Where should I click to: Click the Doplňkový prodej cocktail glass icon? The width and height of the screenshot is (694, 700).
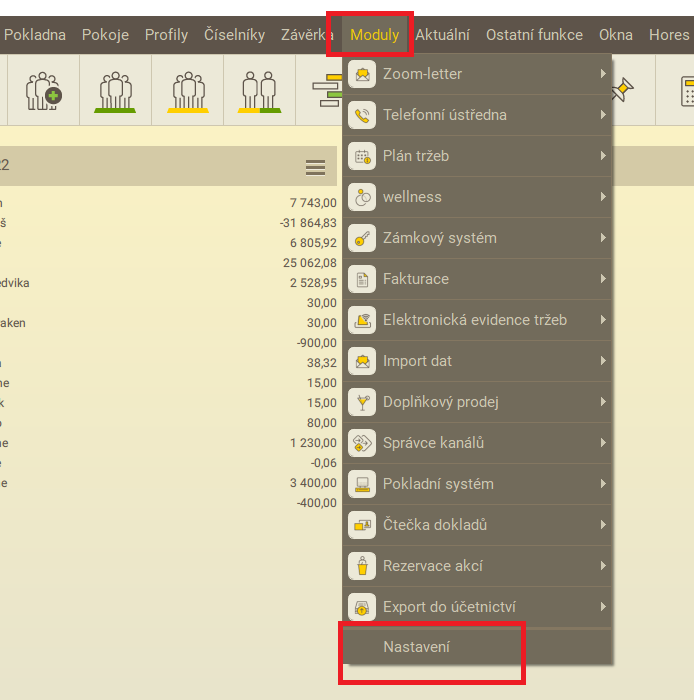[361, 402]
